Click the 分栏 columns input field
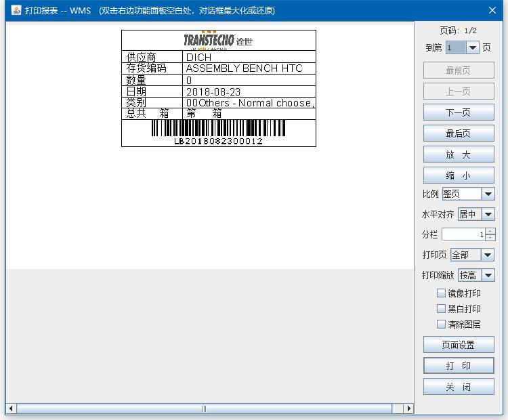The height and width of the screenshot is (420, 508). pos(463,234)
